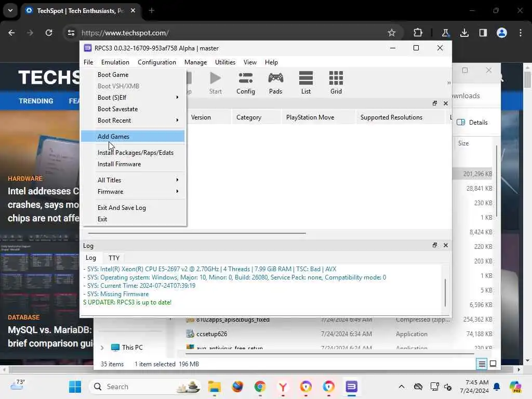This screenshot has width=532, height=399.
Task: Click Add Games menu entry
Action: 133,137
